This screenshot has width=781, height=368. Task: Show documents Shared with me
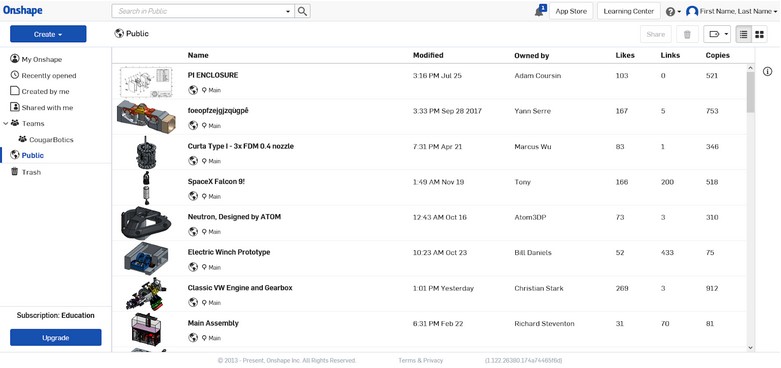click(x=42, y=107)
